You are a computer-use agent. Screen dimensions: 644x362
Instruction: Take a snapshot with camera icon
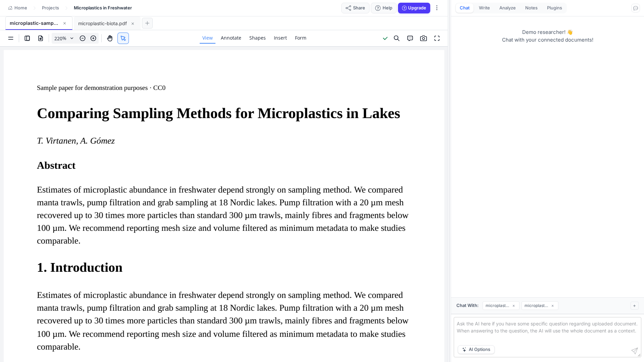click(x=424, y=38)
